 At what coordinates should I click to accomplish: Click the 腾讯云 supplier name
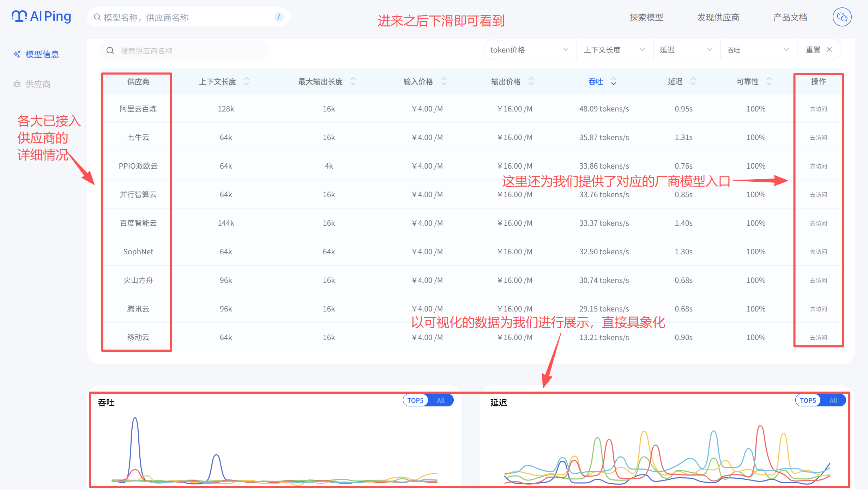138,309
